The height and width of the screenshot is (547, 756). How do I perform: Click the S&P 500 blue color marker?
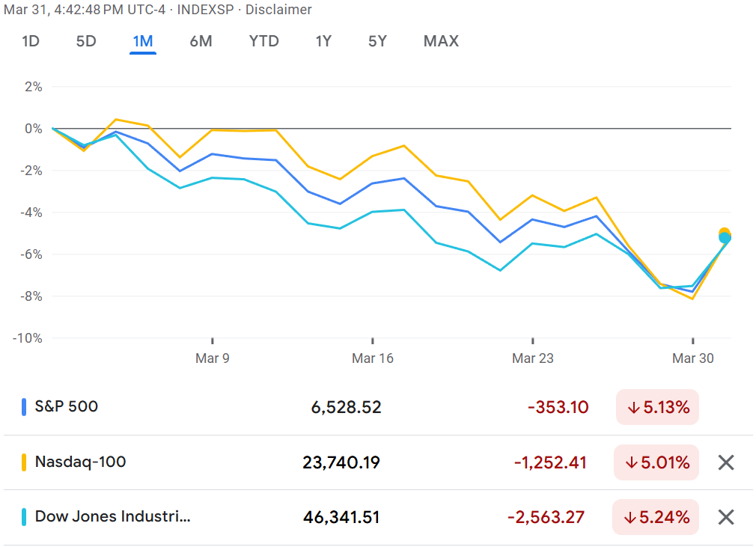25,407
